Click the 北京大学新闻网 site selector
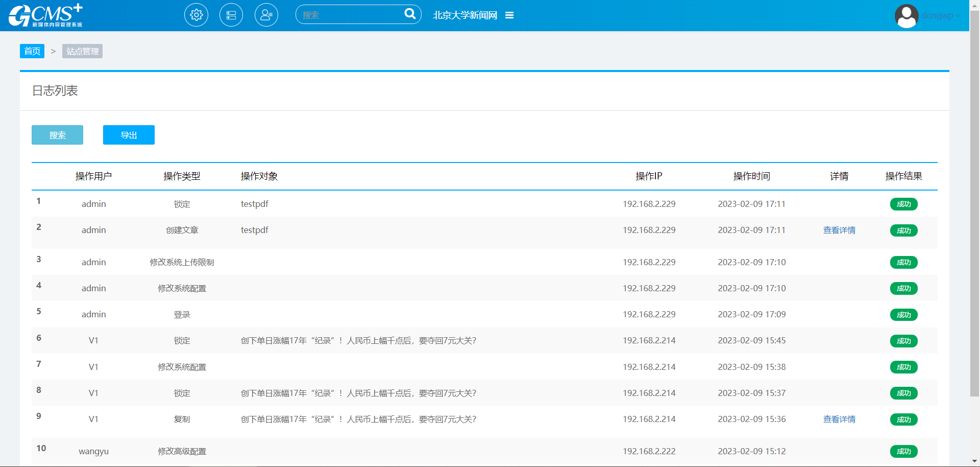The image size is (980, 467). point(465,15)
